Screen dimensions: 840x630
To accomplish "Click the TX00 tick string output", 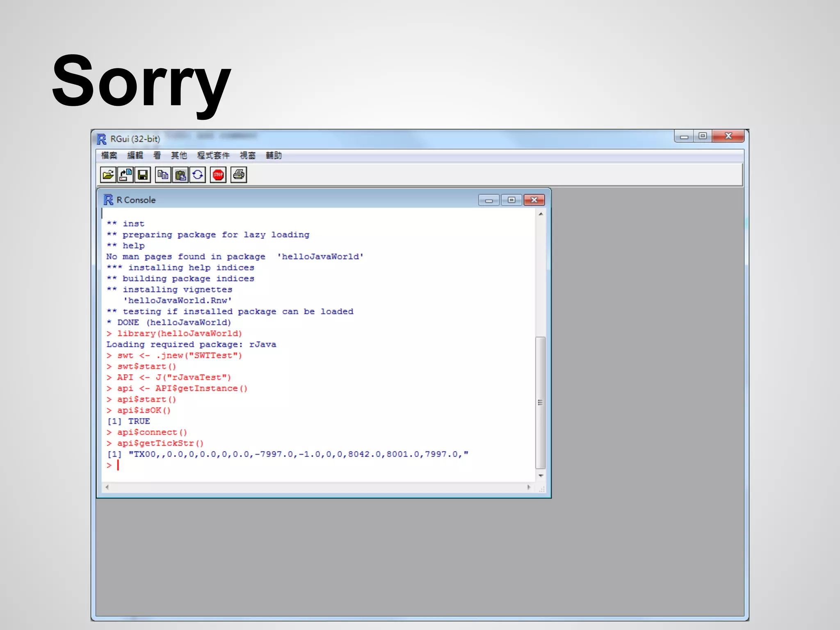I will coord(288,454).
